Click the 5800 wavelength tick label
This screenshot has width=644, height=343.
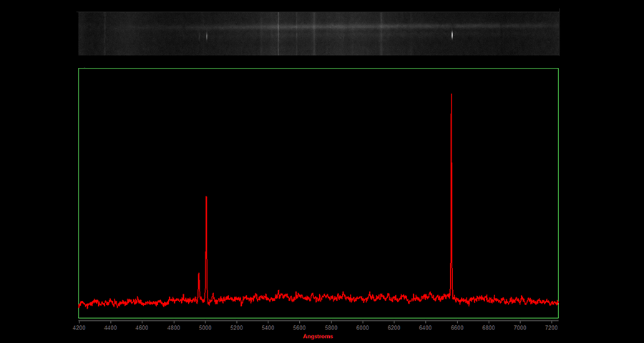pyautogui.click(x=331, y=327)
